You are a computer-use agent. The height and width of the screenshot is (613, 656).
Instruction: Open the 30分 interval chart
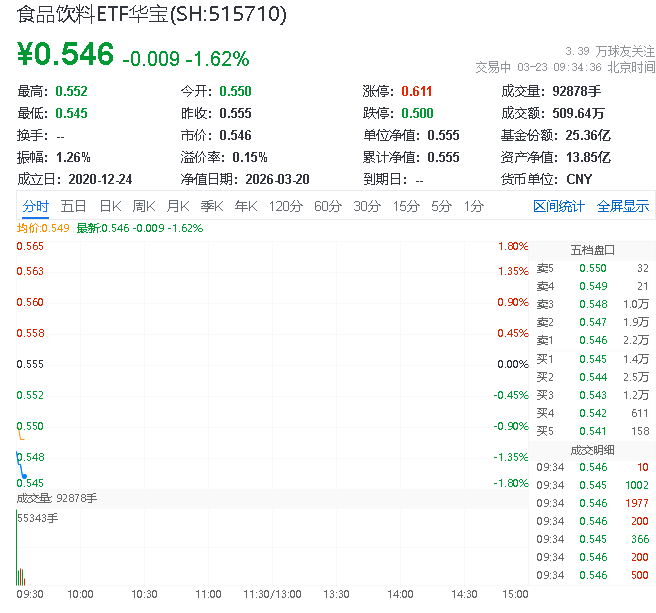tap(367, 206)
